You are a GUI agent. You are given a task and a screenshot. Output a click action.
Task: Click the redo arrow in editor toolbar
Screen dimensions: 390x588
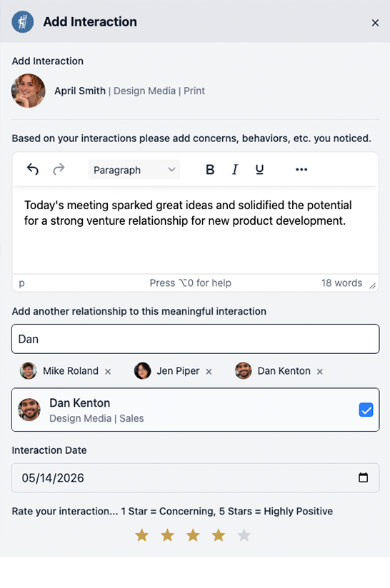click(59, 170)
